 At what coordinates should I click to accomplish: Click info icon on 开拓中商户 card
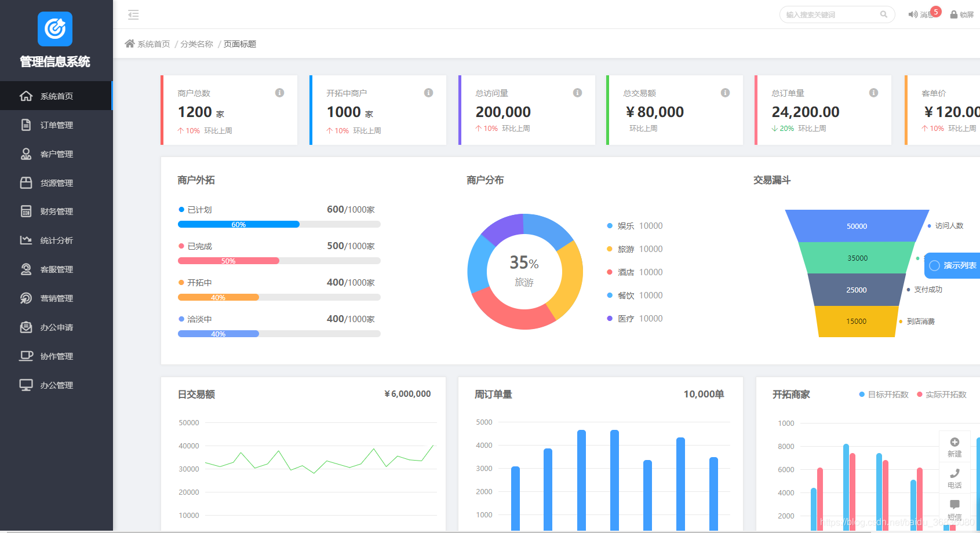coord(428,93)
